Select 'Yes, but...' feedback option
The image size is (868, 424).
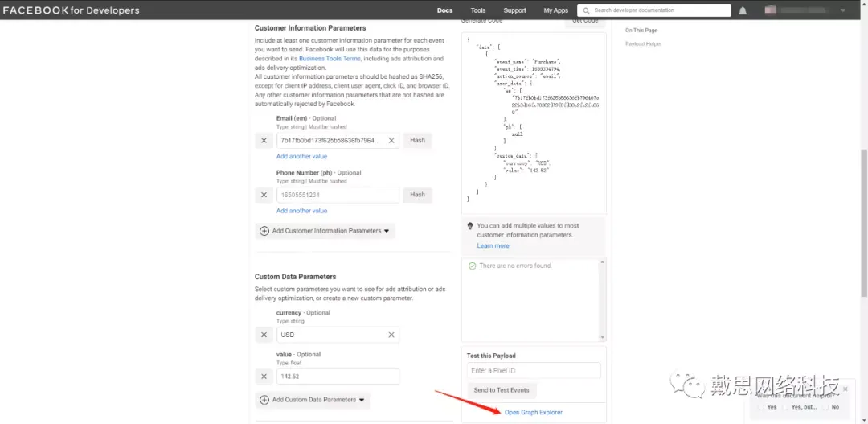(786, 407)
